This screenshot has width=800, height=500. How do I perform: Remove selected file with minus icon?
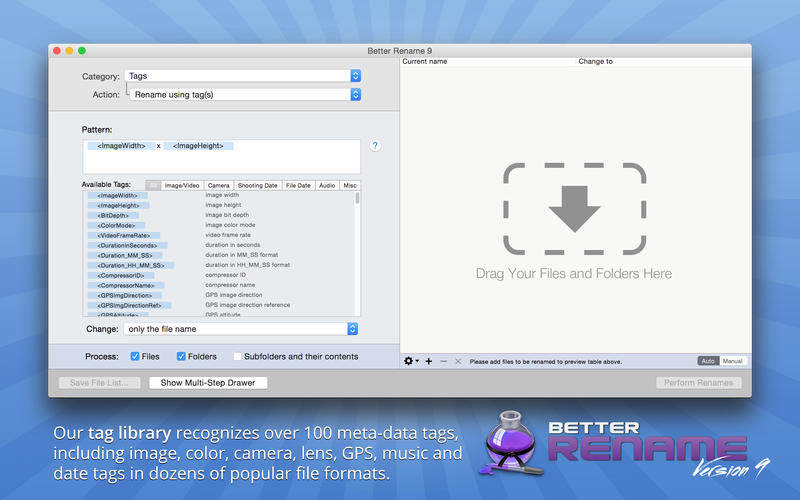(x=443, y=361)
